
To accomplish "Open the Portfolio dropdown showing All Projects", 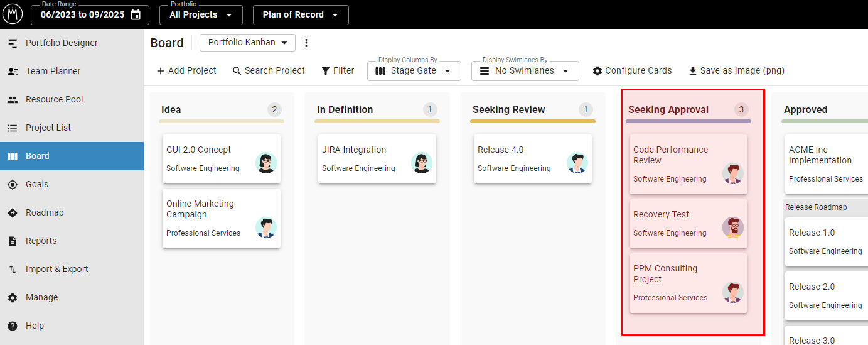I will tap(201, 14).
